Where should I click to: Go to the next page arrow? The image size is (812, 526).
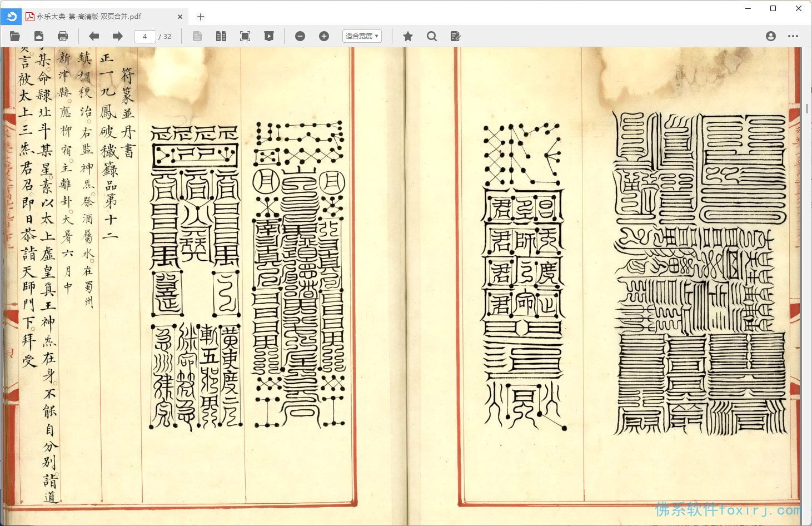coord(117,36)
